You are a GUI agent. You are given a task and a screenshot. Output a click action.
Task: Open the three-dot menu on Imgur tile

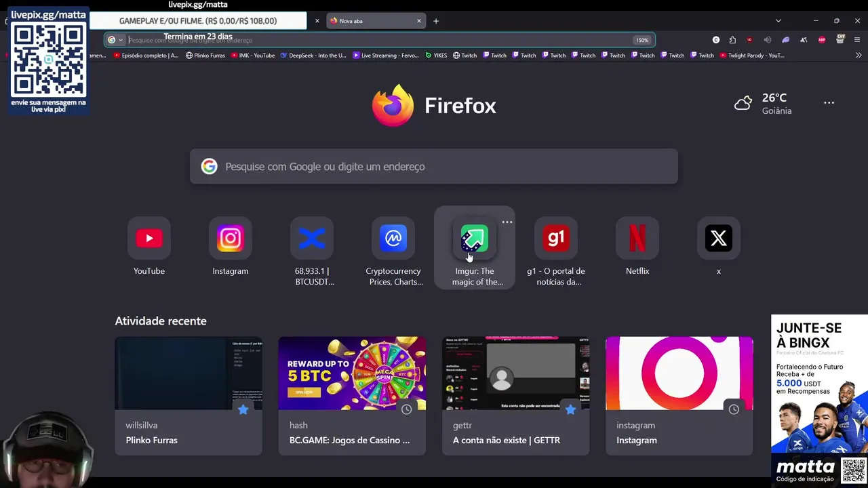tap(507, 222)
